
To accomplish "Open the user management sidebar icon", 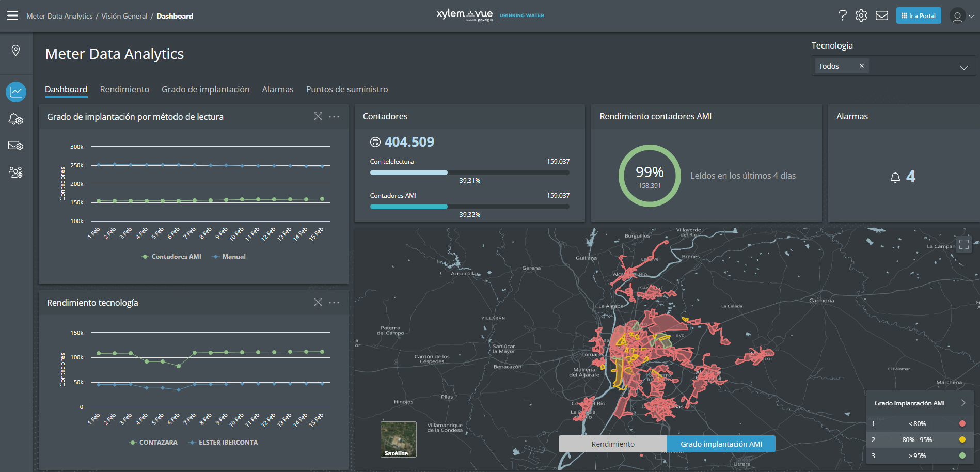I will coord(16,172).
